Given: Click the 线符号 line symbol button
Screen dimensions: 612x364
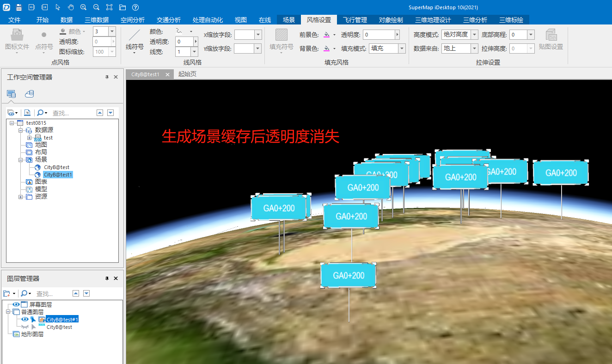Looking at the screenshot, I should tap(135, 41).
